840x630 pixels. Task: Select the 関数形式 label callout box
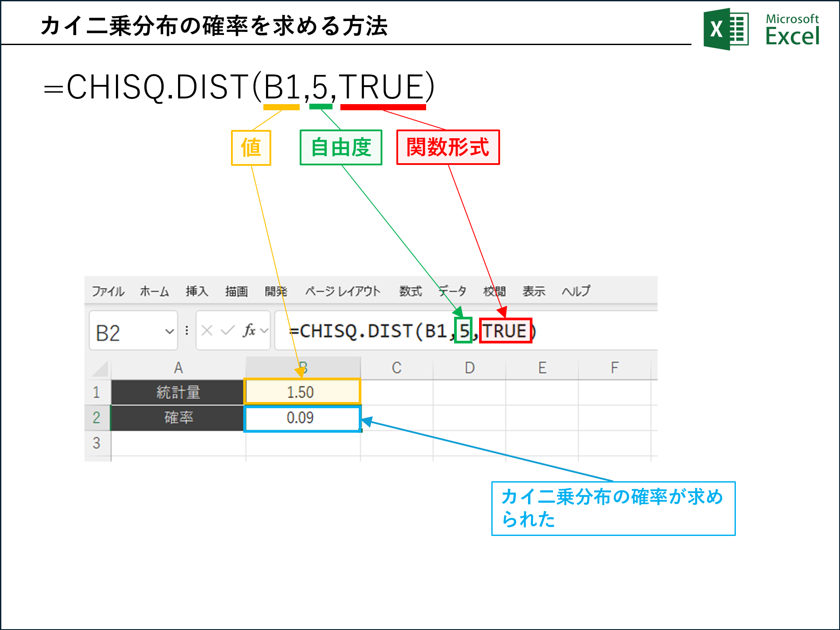[448, 148]
